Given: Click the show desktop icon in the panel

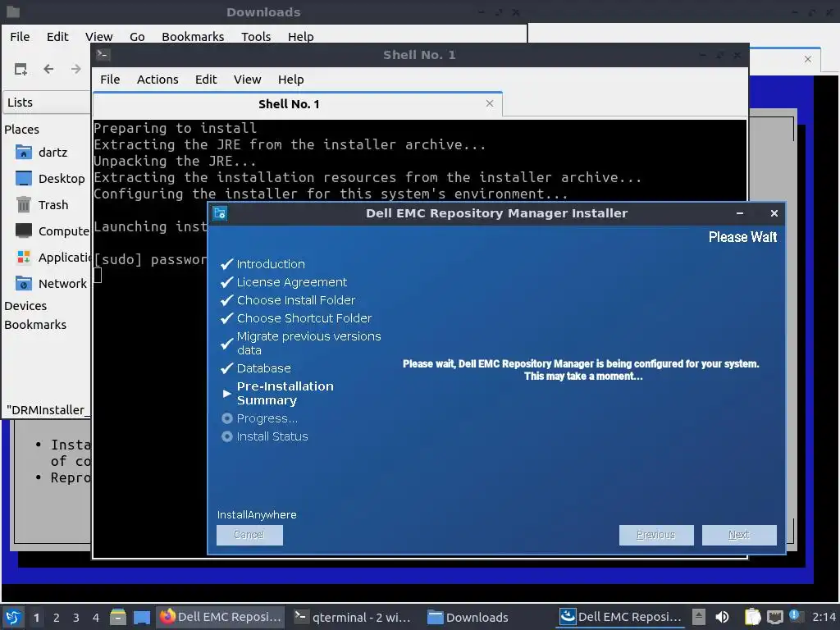Looking at the screenshot, I should pos(141,617).
